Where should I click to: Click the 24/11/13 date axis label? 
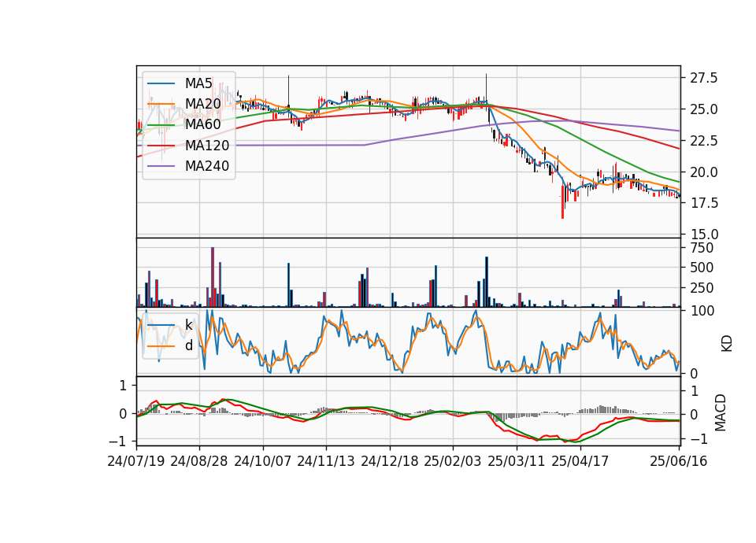click(x=326, y=461)
